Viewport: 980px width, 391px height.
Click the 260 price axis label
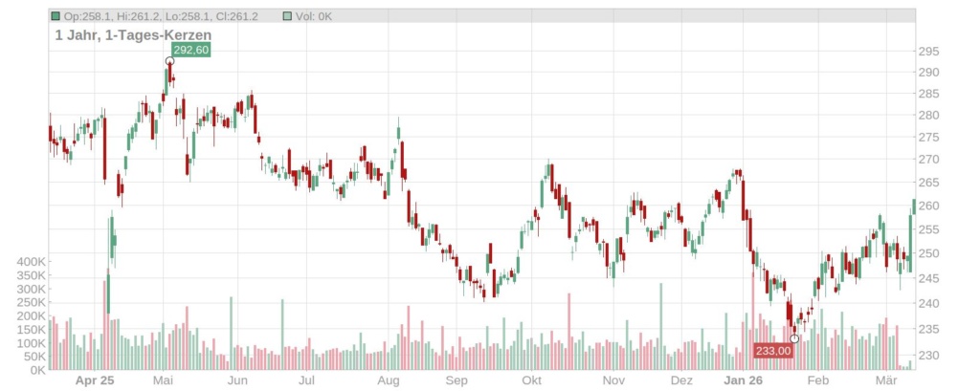point(928,206)
